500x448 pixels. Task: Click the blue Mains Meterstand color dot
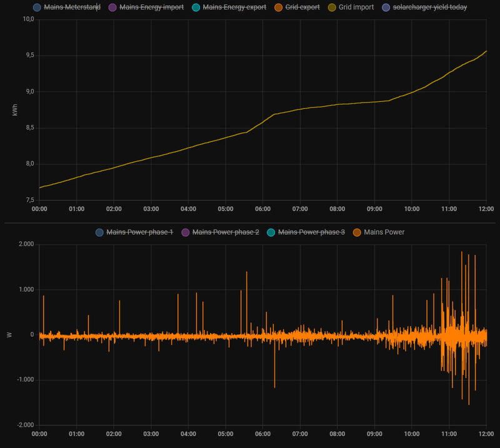tap(37, 7)
